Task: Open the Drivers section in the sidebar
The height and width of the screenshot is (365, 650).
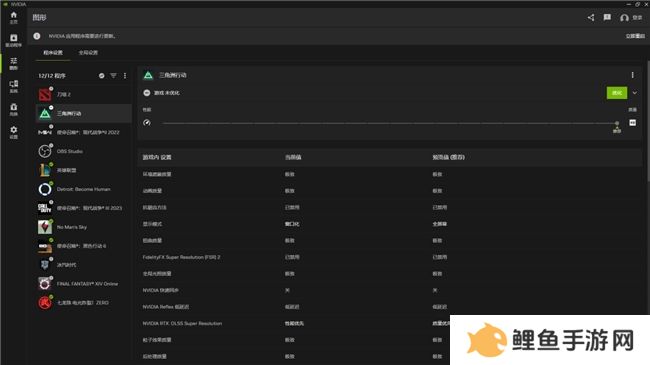Action: click(x=13, y=40)
